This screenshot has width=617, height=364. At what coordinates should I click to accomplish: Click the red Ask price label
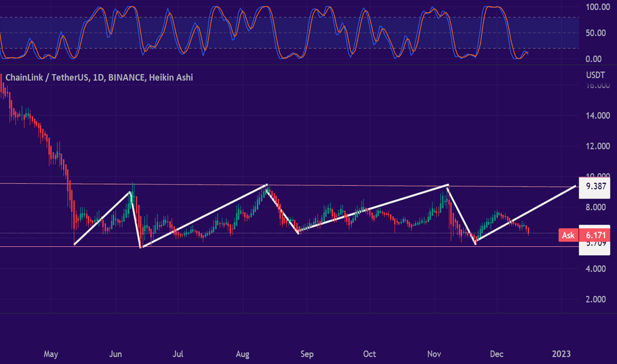pos(585,236)
